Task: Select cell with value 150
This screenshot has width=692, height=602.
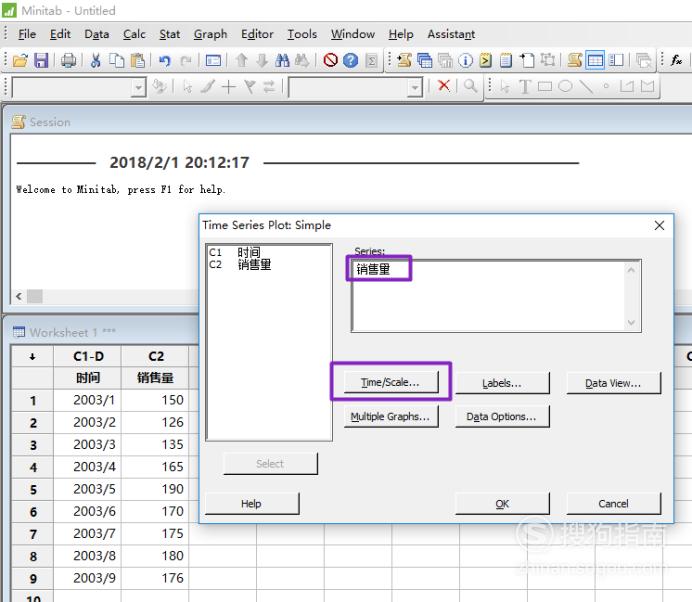Action: [x=155, y=400]
